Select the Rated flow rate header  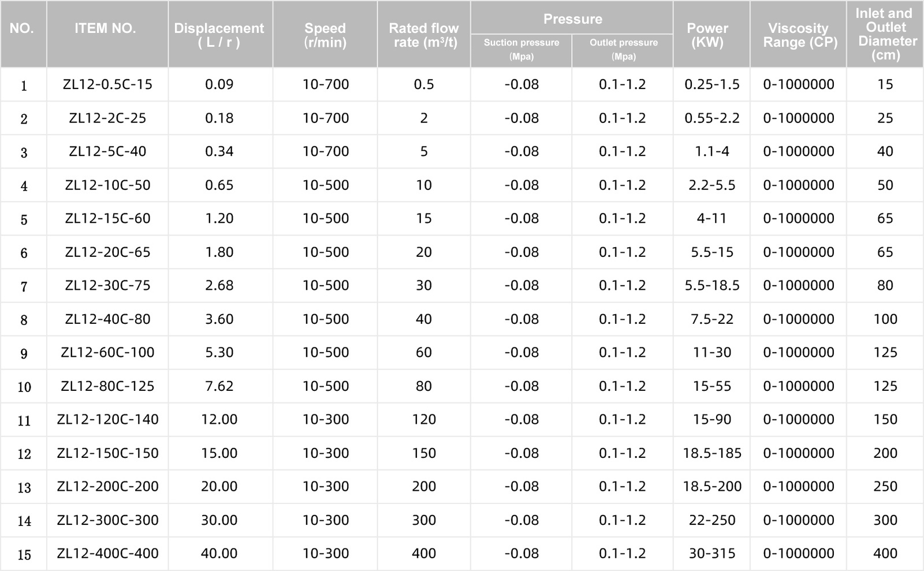(x=424, y=34)
